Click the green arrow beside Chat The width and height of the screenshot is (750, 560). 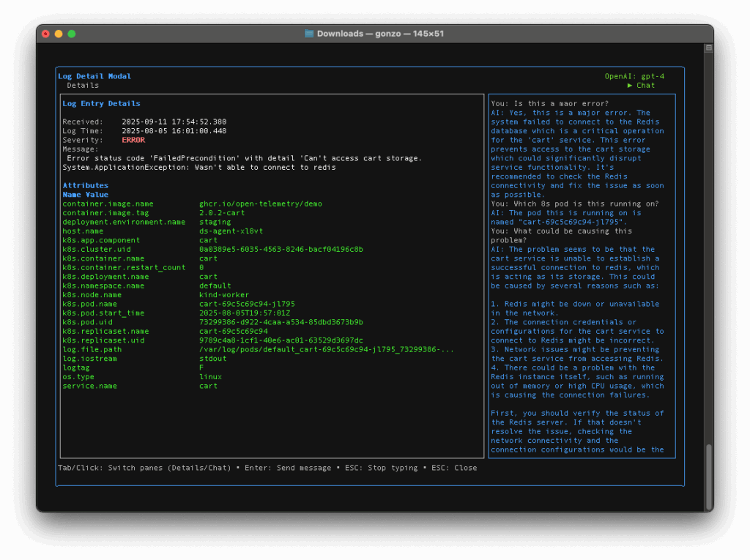point(630,86)
